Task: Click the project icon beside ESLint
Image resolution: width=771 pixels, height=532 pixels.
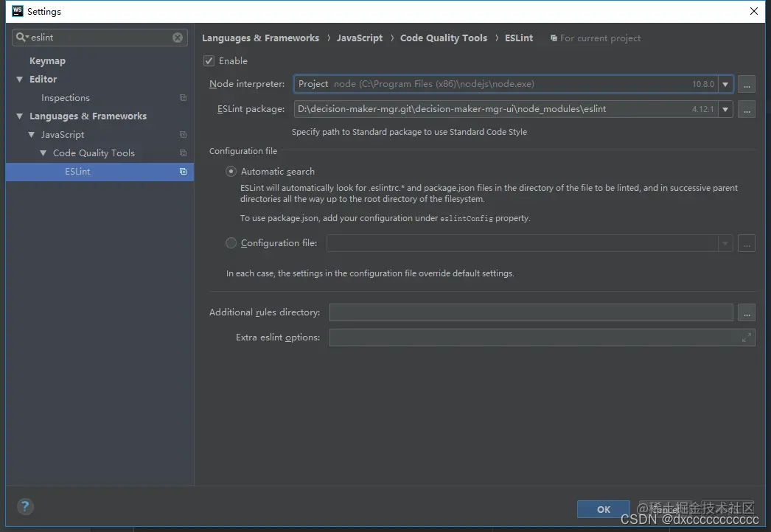Action: pos(183,172)
